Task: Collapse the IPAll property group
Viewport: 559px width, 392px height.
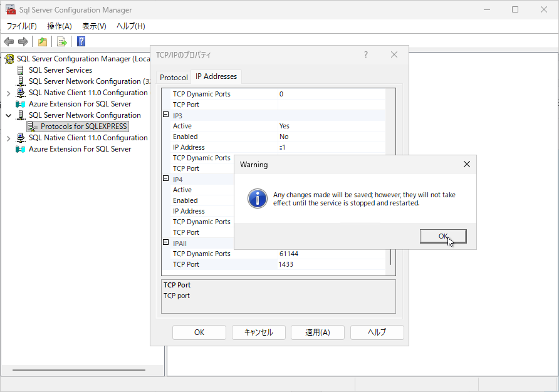Action: tap(166, 243)
